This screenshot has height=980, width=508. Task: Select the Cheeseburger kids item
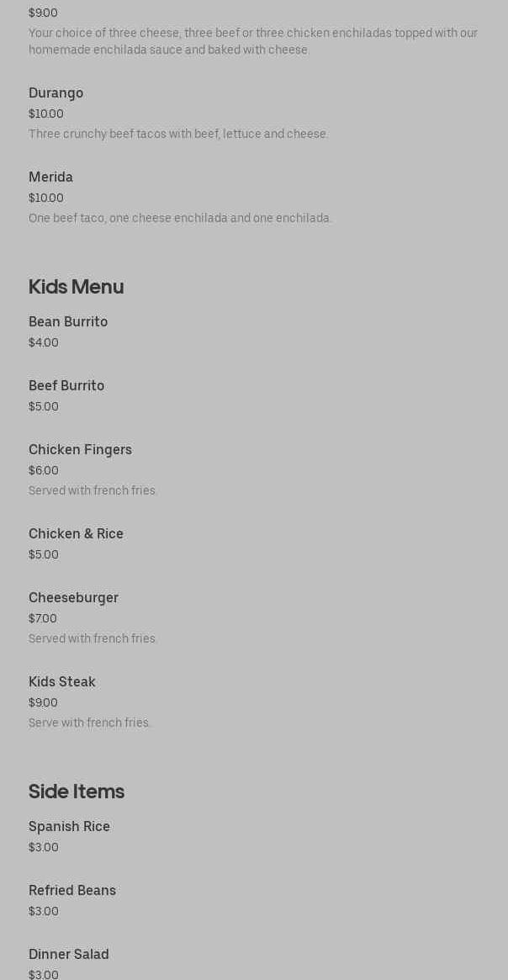(x=73, y=598)
